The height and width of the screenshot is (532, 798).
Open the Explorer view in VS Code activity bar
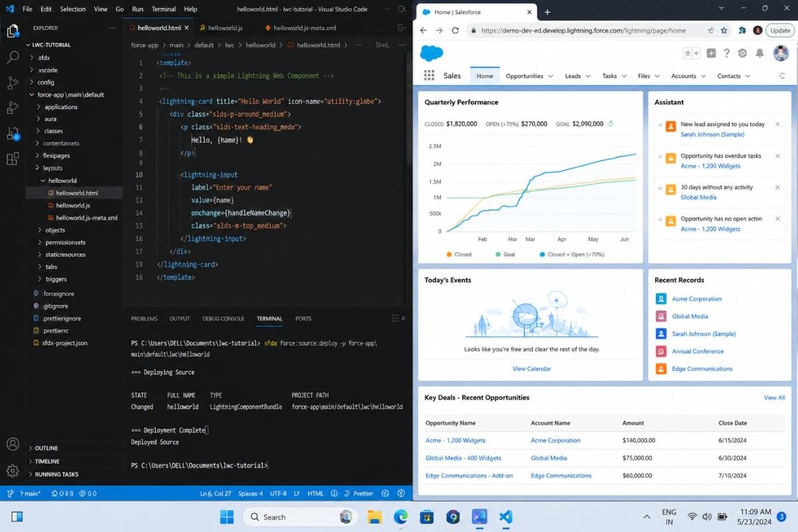tap(12, 31)
